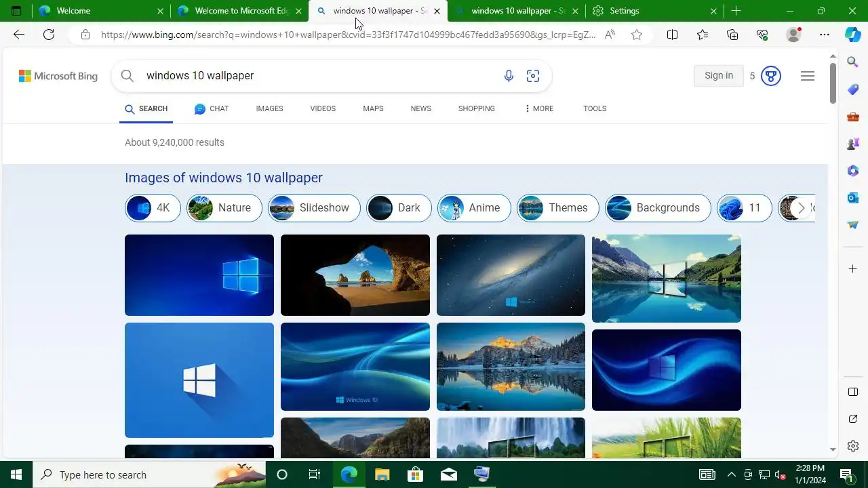Image resolution: width=868 pixels, height=488 pixels.
Task: Open Browser essentials heart icon
Action: [x=762, y=35]
